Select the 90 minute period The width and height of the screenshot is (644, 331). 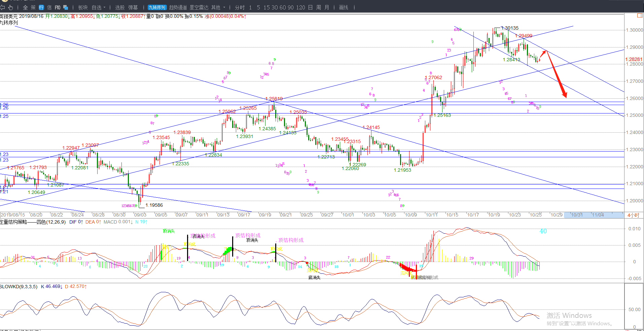coord(291,7)
